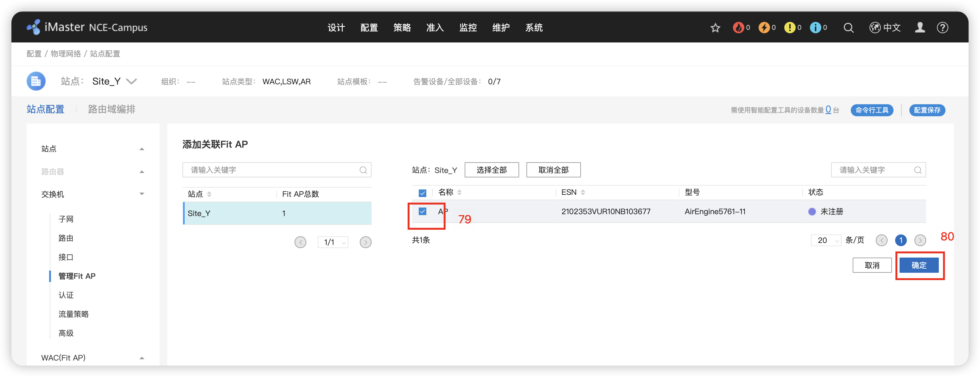The width and height of the screenshot is (980, 377).
Task: Open info alarms blue icon
Action: (815, 28)
